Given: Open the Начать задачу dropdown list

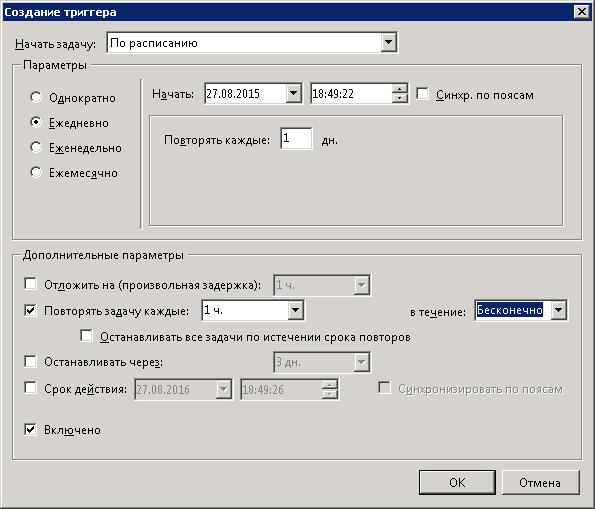Looking at the screenshot, I should (x=388, y=42).
